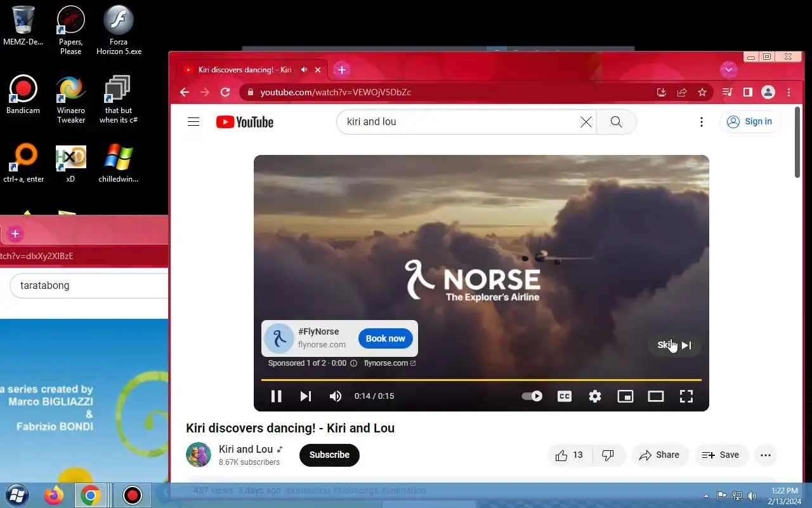Open the video player settings gear

tap(595, 396)
